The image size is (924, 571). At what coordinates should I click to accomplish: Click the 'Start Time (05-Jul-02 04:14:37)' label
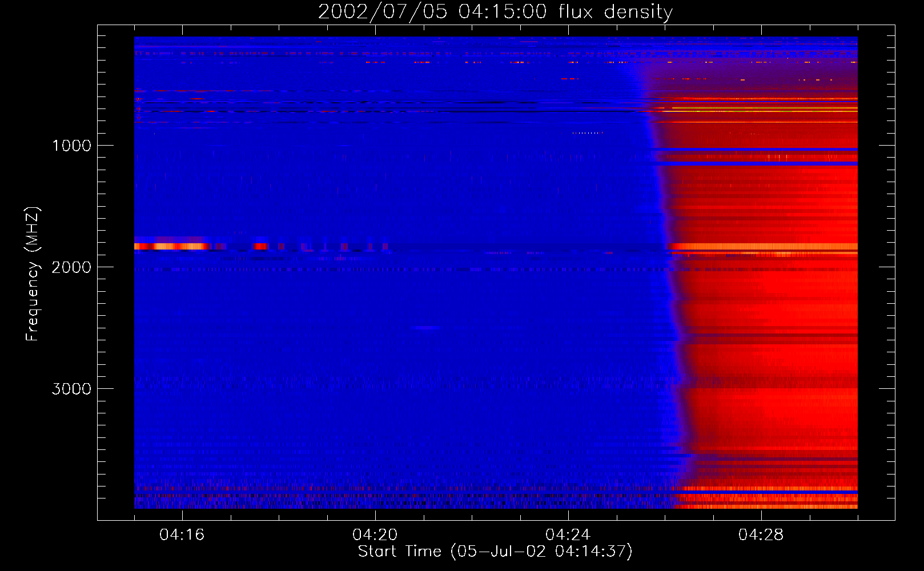coord(495,552)
